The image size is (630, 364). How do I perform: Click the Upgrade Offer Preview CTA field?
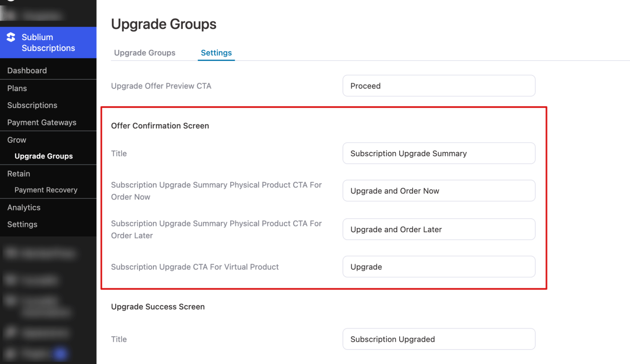(x=438, y=86)
